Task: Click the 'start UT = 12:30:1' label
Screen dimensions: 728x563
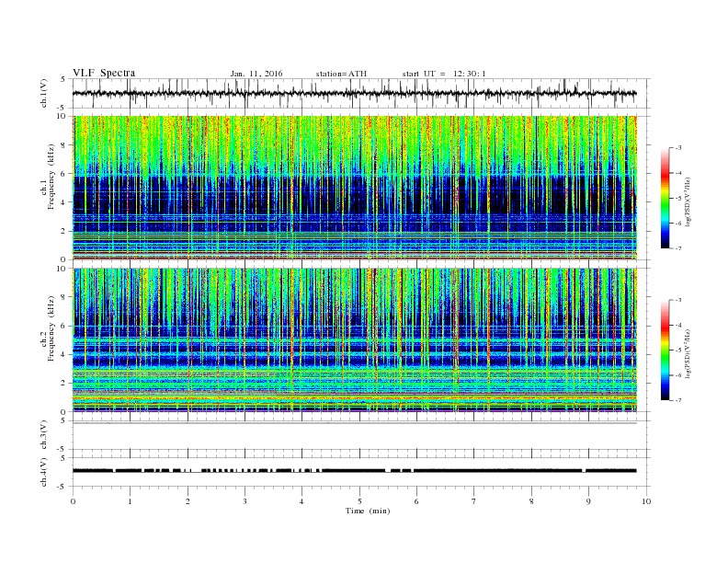Action: coord(444,74)
